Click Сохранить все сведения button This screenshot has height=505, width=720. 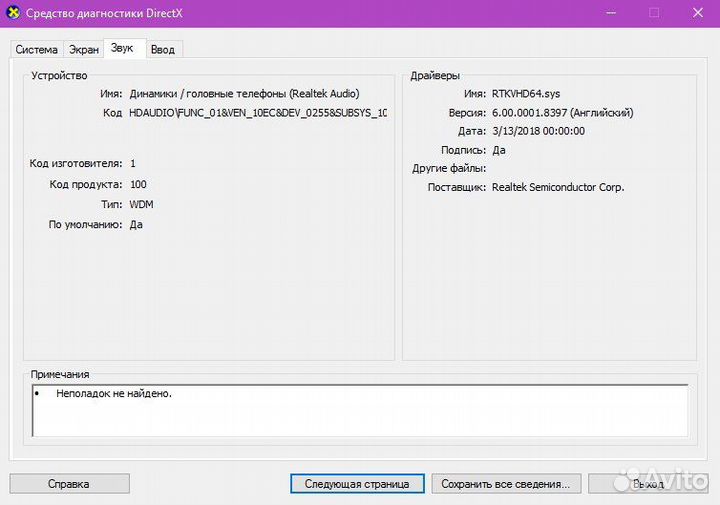click(x=505, y=484)
